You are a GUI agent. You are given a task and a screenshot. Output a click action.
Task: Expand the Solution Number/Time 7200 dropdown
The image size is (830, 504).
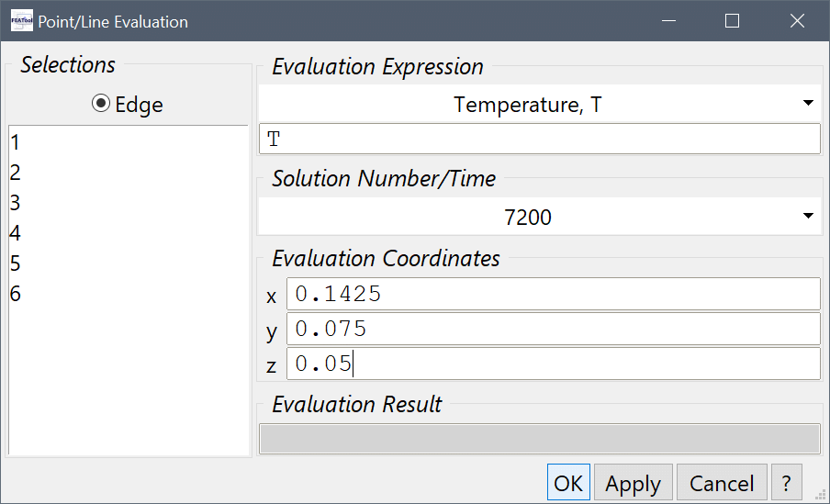(539, 218)
